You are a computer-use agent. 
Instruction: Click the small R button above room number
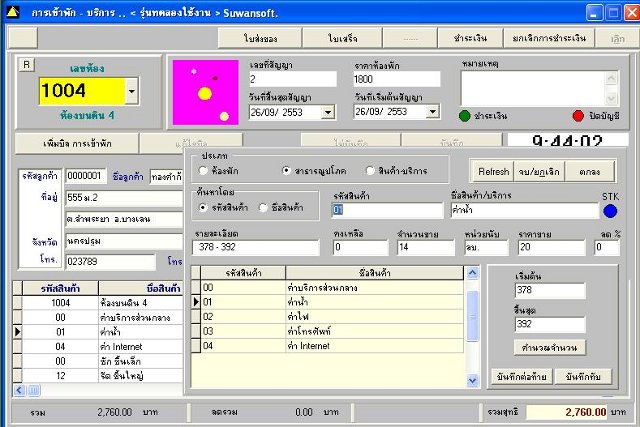point(27,64)
